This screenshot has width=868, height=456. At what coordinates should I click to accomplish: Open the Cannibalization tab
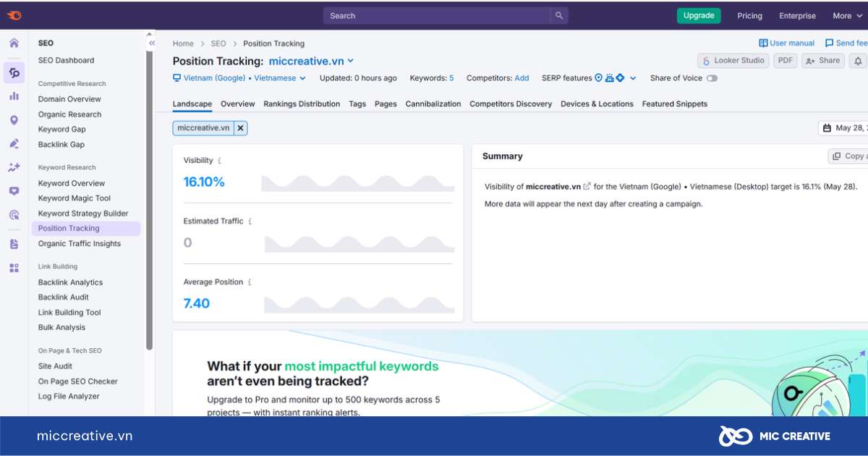click(433, 104)
